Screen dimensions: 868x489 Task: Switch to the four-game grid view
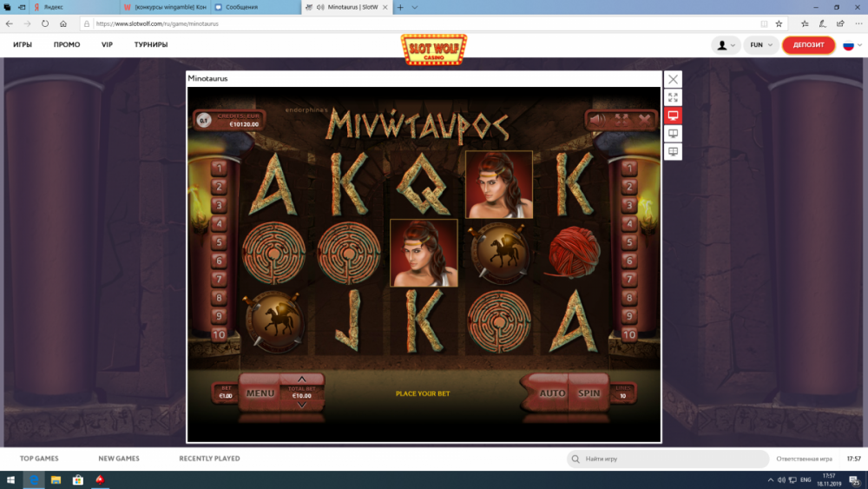(x=673, y=152)
